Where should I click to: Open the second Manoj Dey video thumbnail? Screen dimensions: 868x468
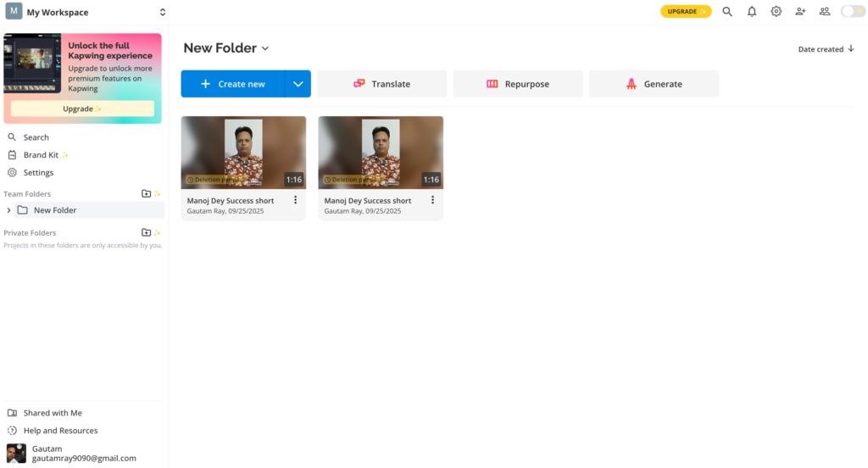point(381,153)
